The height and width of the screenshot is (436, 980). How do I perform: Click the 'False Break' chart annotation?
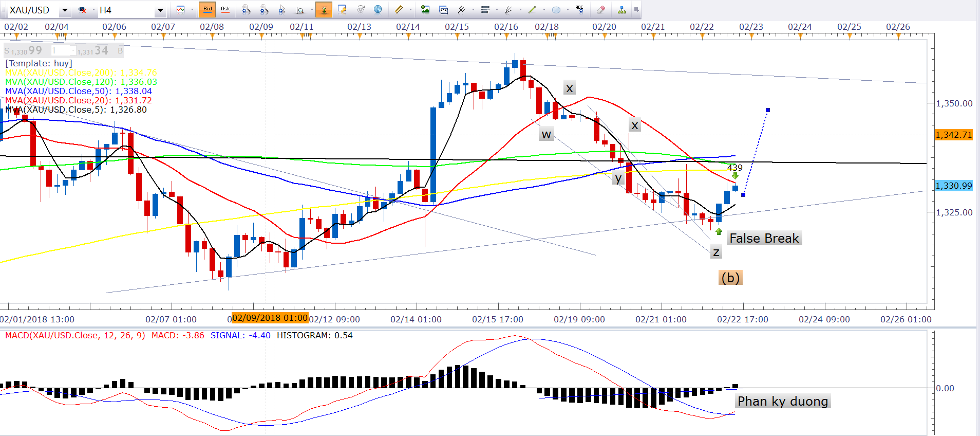(x=764, y=239)
